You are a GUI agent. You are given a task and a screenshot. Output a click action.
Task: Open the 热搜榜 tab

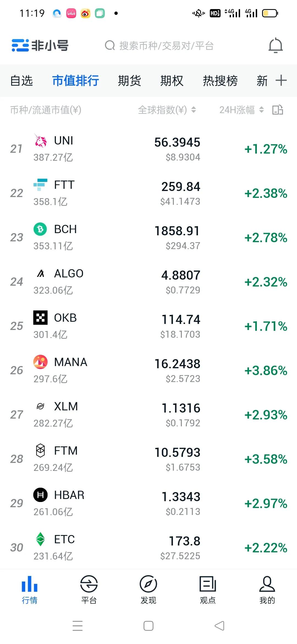click(220, 81)
